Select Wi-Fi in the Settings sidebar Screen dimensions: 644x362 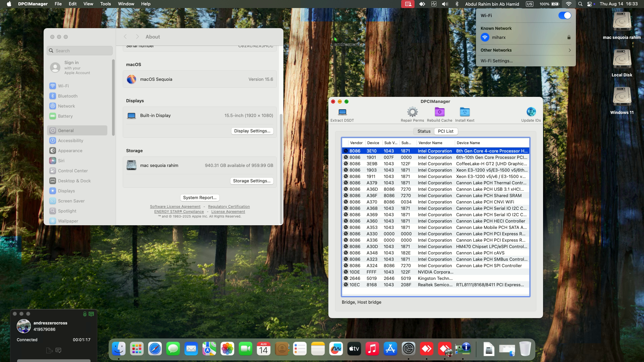[x=77, y=86]
